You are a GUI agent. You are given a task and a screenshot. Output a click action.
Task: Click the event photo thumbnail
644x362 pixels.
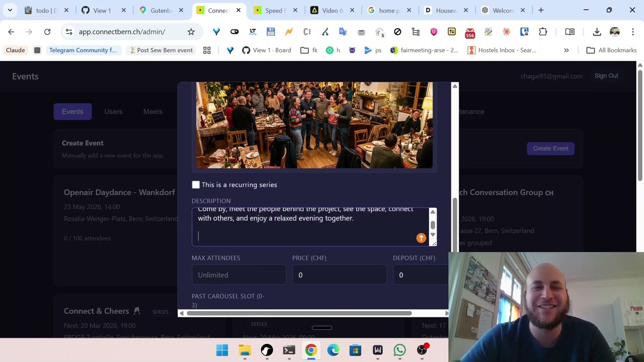(314, 125)
